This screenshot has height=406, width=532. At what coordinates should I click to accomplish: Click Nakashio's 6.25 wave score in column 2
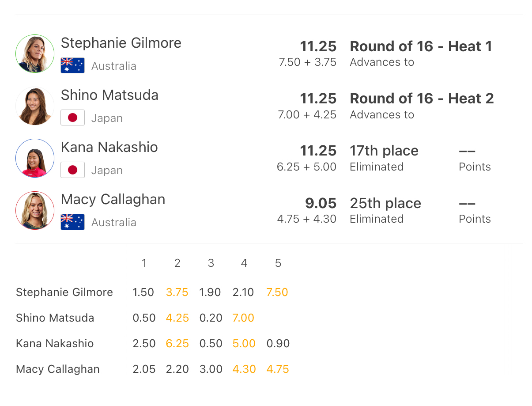[x=177, y=344]
